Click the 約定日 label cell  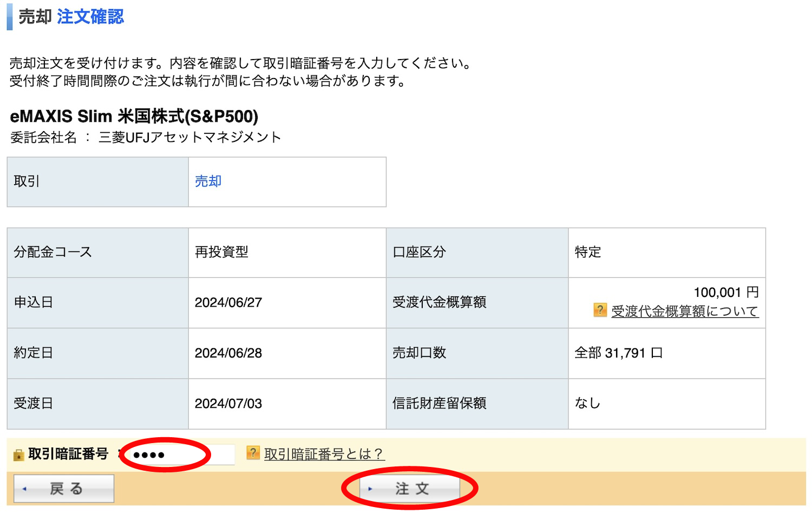coord(98,353)
